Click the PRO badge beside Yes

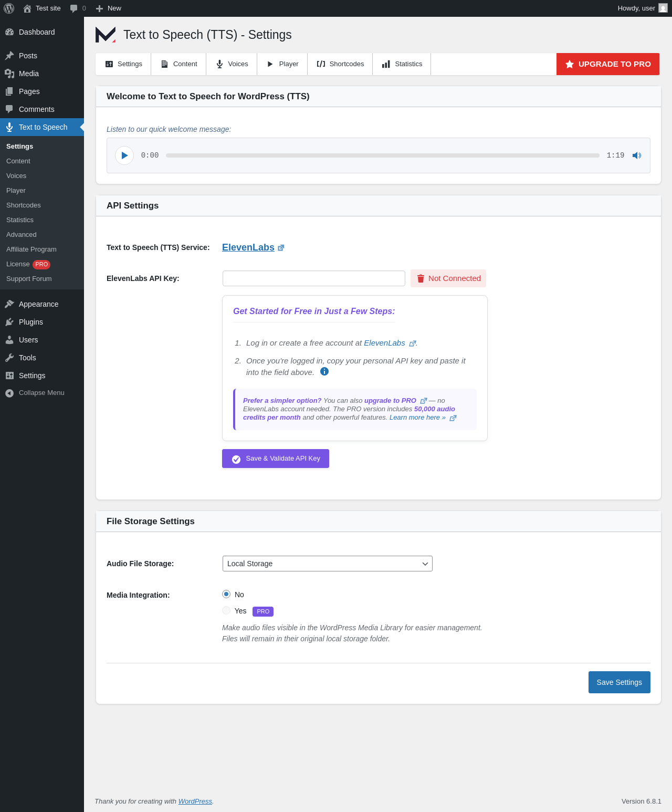click(x=263, y=611)
